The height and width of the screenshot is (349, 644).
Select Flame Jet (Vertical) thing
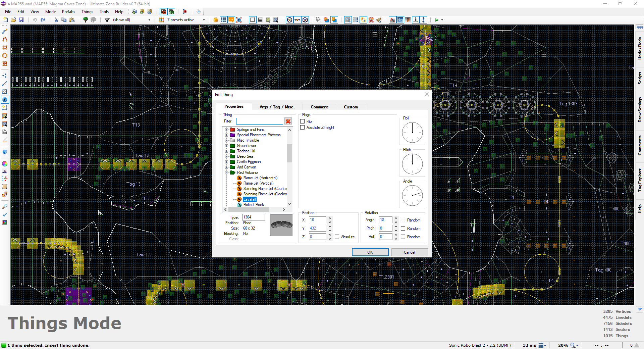click(258, 183)
